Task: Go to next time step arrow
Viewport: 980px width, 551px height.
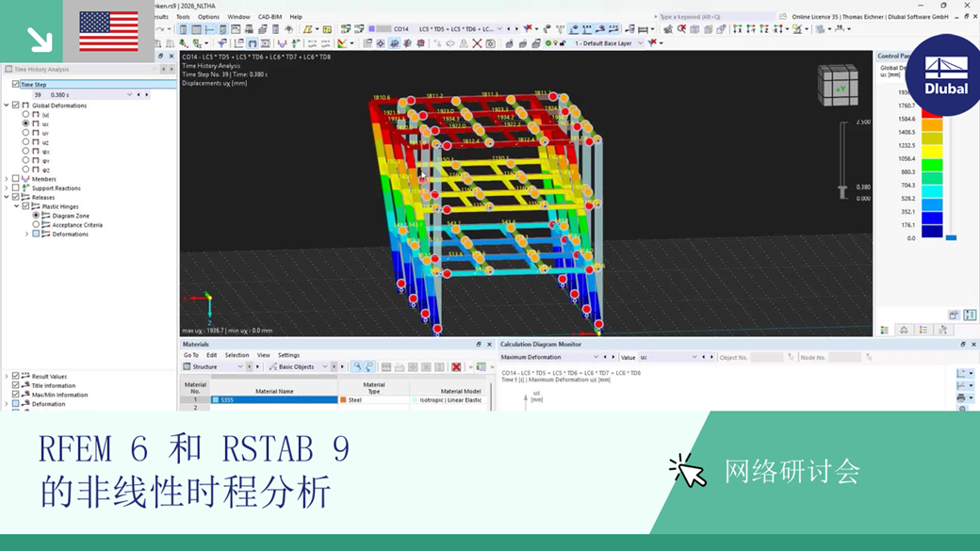Action: pyautogui.click(x=147, y=95)
